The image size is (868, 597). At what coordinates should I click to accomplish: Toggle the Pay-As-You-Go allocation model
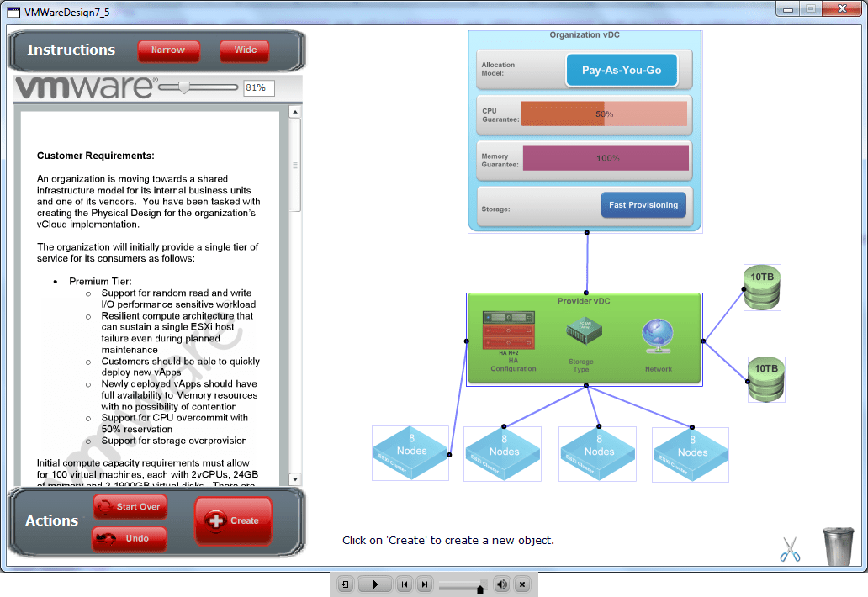coord(622,70)
